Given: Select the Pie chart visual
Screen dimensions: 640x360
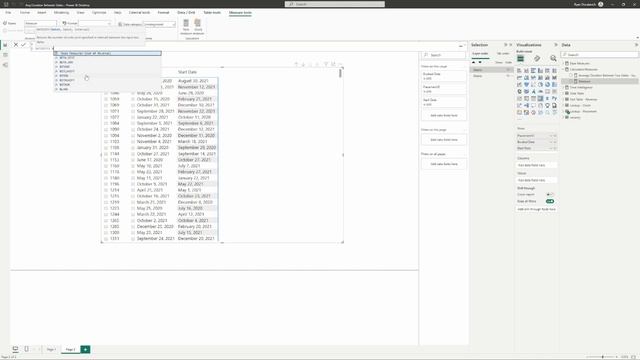Looking at the screenshot, I should (540, 84).
